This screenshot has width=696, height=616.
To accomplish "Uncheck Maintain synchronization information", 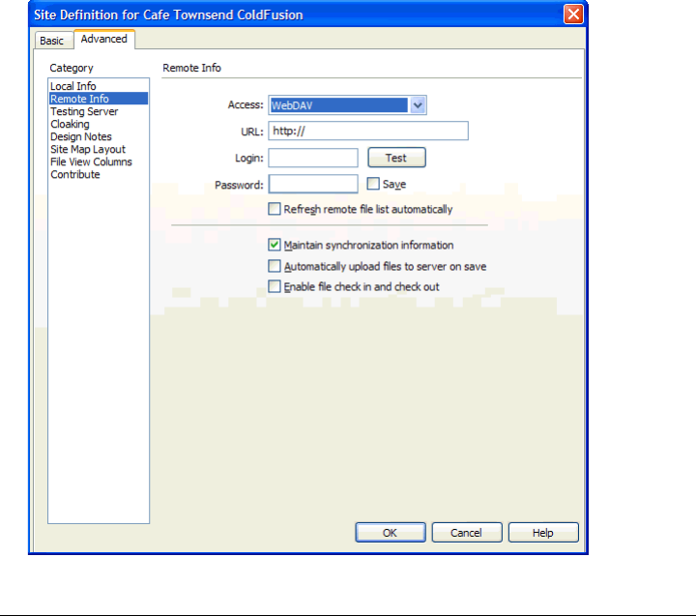I will pos(275,245).
